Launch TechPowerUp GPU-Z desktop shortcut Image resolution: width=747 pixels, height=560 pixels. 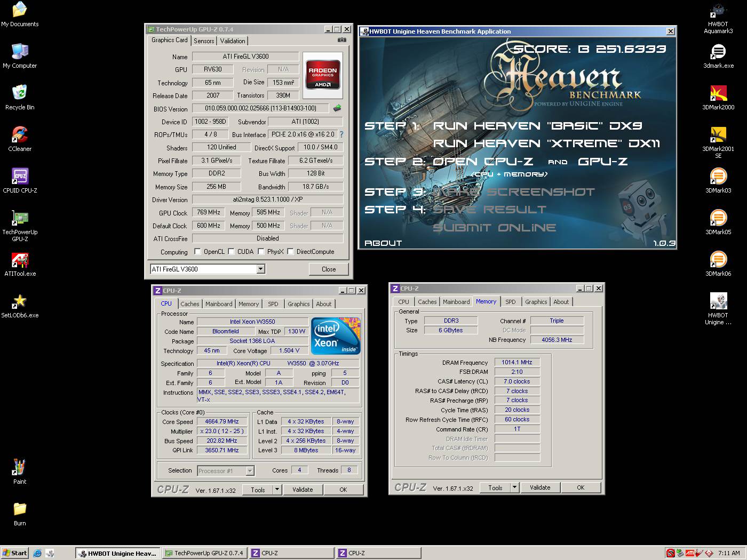(20, 226)
